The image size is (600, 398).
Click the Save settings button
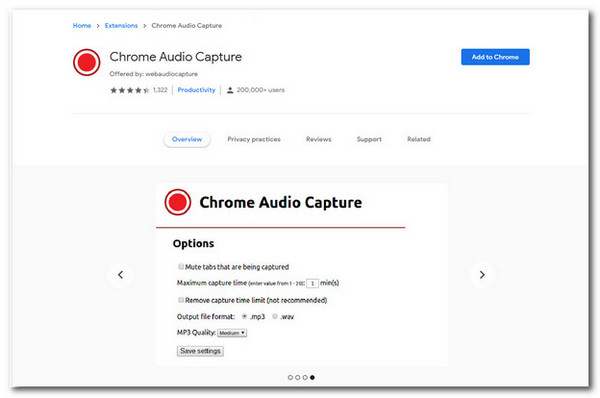(x=200, y=351)
